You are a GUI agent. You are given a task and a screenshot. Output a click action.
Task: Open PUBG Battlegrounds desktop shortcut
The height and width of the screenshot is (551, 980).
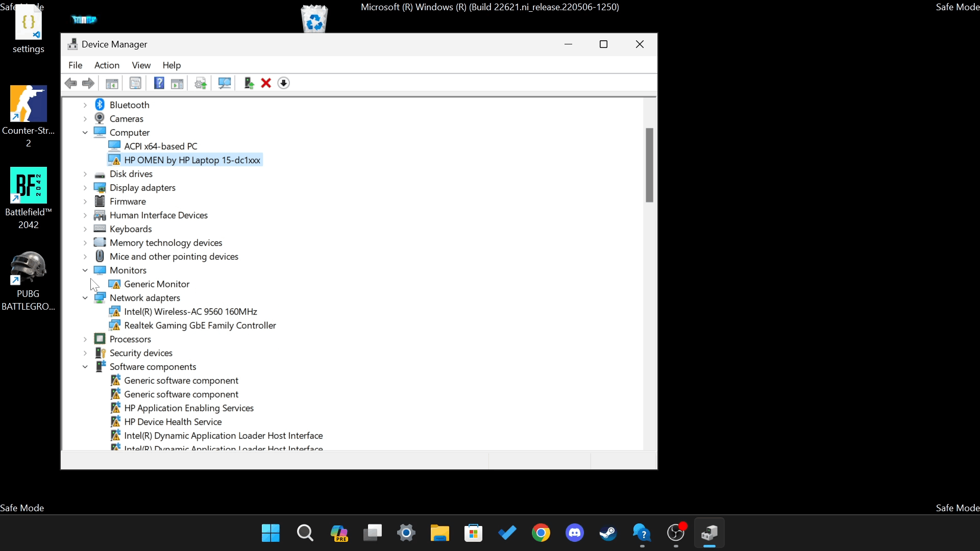coord(28,267)
